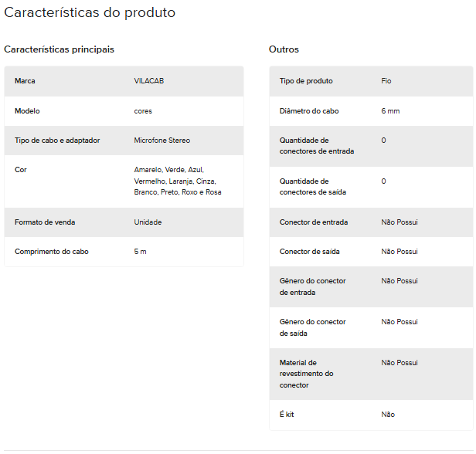Select the Diâmetro do cabo 6 mm value
Image resolution: width=476 pixels, height=454 pixels.
[x=390, y=111]
